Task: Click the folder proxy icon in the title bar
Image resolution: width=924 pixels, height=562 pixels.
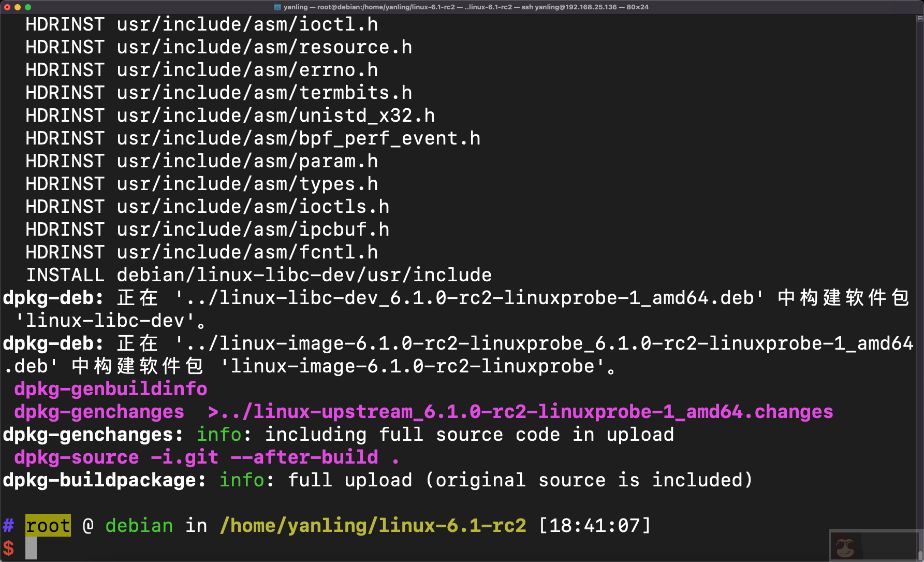Action: pyautogui.click(x=276, y=7)
